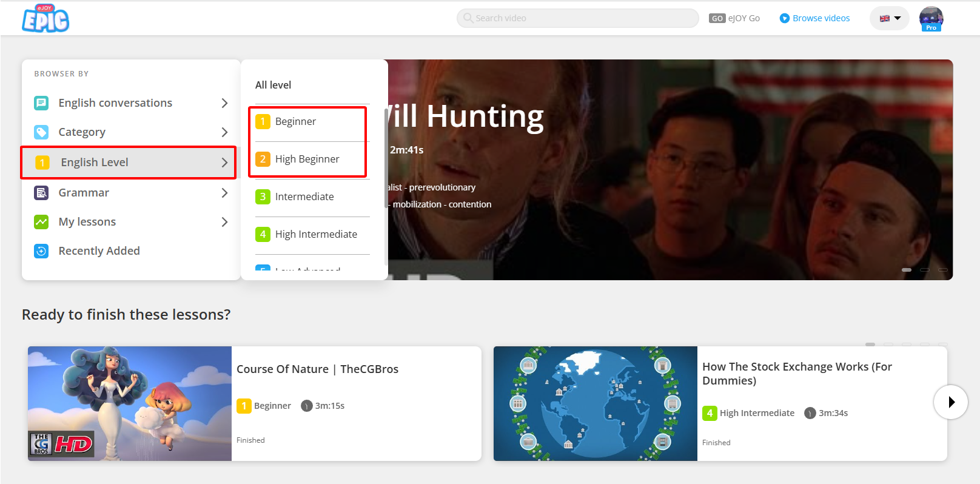Select the High Intermediate level option

tap(315, 234)
